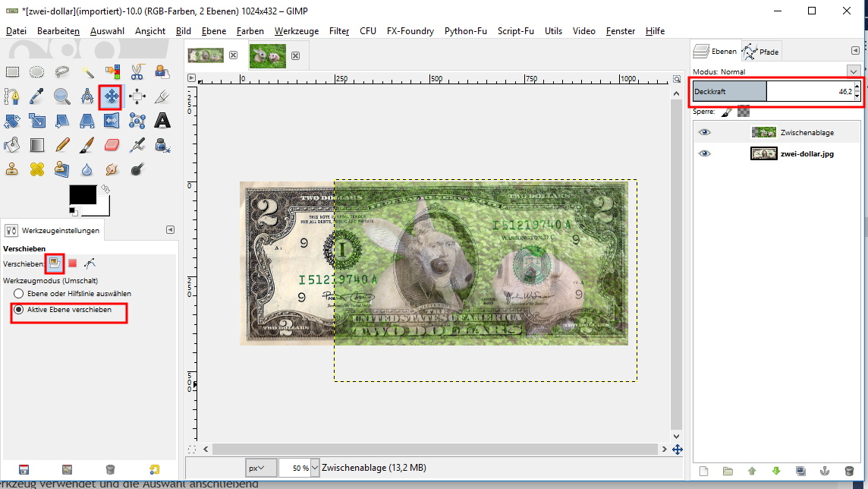Image resolution: width=868 pixels, height=489 pixels.
Task: Activate the Measure compass tool
Action: coord(87,97)
